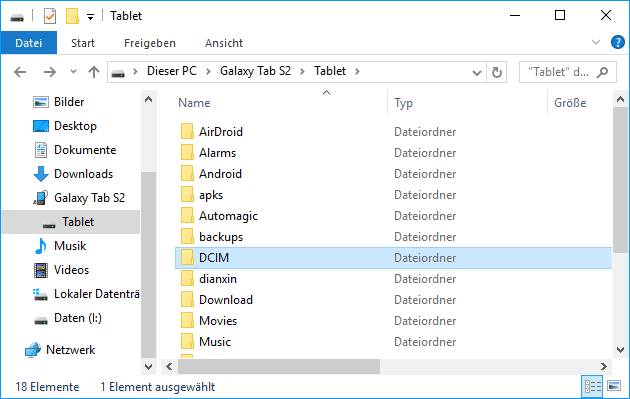The width and height of the screenshot is (630, 399).
Task: Click Galaxy Tab S2 in the address bar
Action: [x=255, y=71]
